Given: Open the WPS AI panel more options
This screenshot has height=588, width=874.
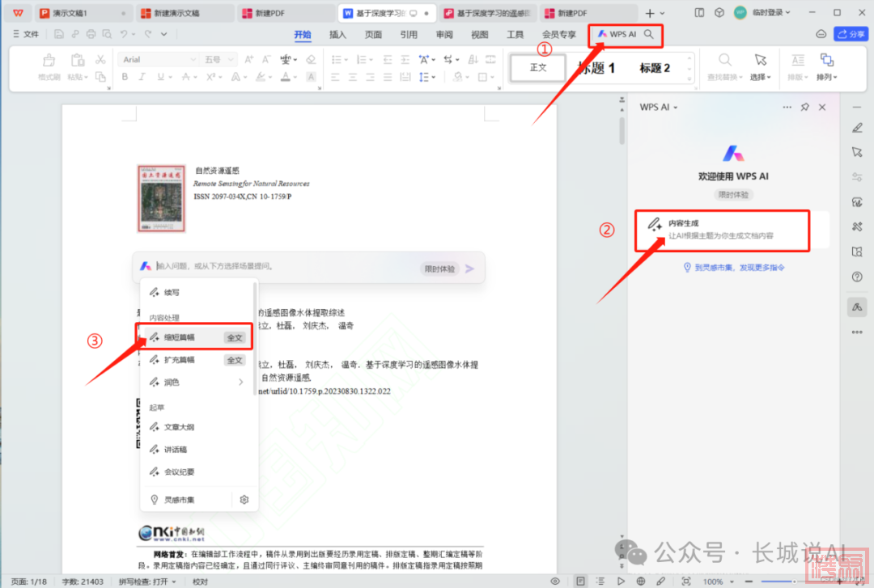Looking at the screenshot, I should point(787,107).
